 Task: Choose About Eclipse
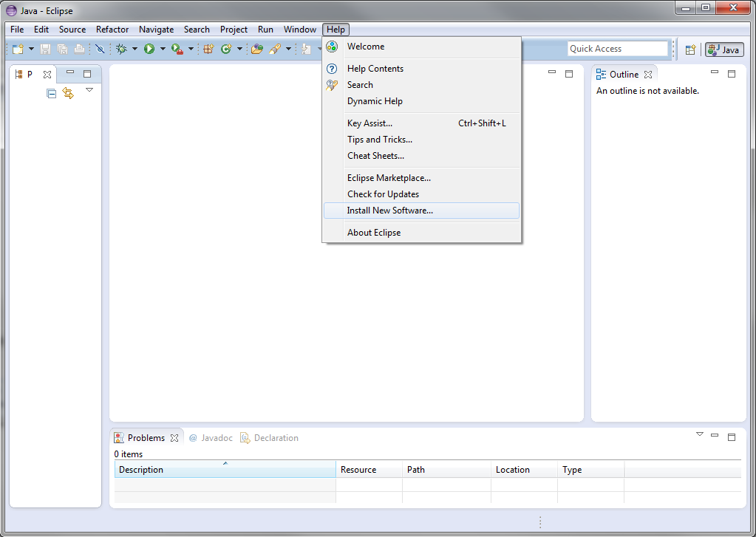[x=421, y=233]
